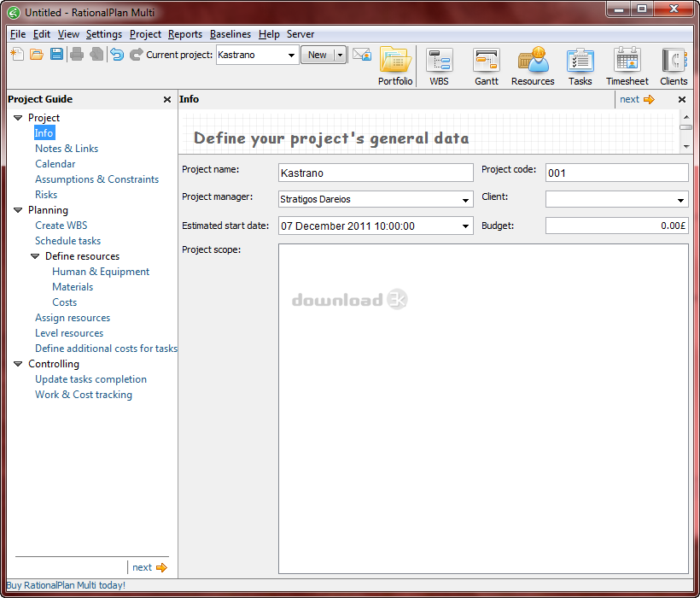Close the Info panel
The image size is (700, 598).
point(682,100)
